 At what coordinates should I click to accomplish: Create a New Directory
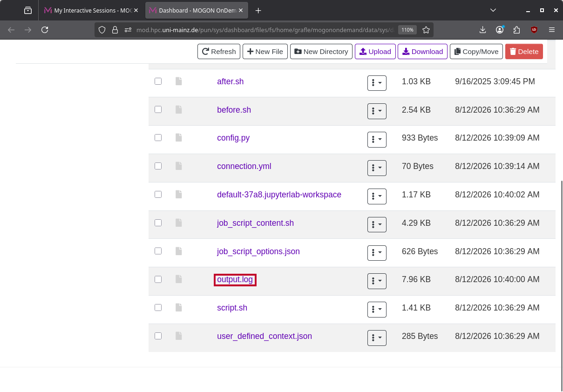[x=321, y=52]
